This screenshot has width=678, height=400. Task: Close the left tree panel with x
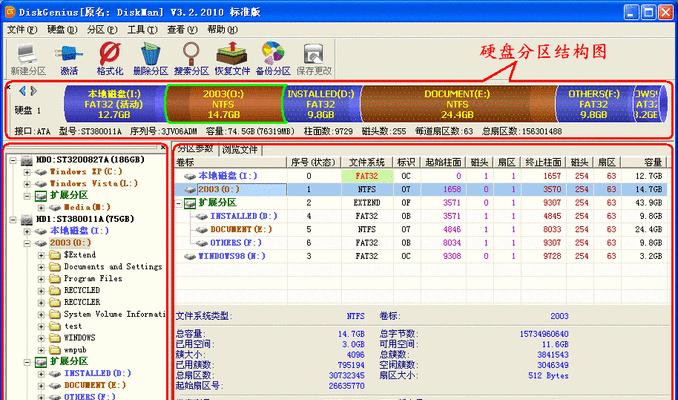click(x=163, y=147)
